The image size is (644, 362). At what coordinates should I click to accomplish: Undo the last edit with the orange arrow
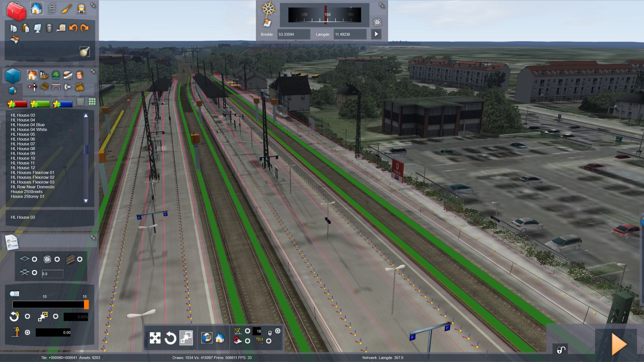[73, 28]
